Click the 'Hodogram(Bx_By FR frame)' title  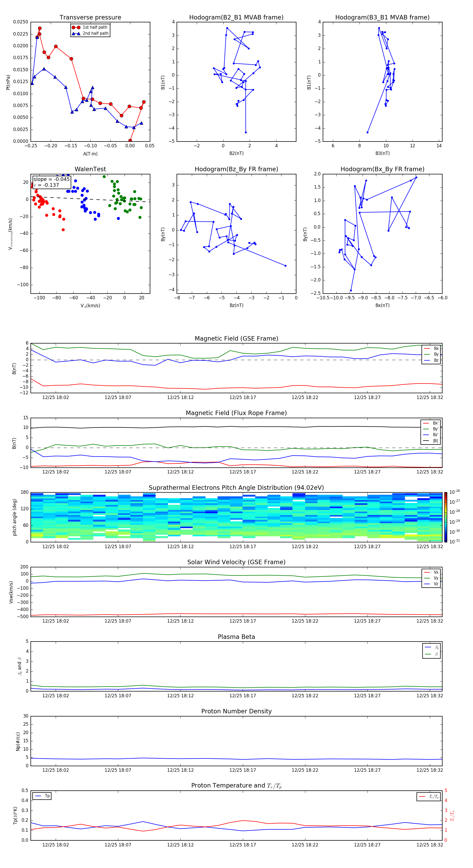[382, 169]
